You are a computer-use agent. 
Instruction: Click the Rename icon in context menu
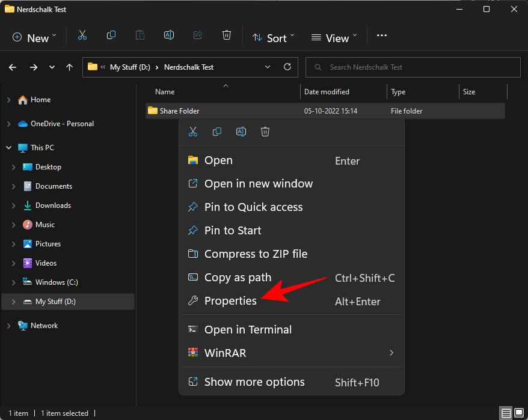pyautogui.click(x=241, y=132)
